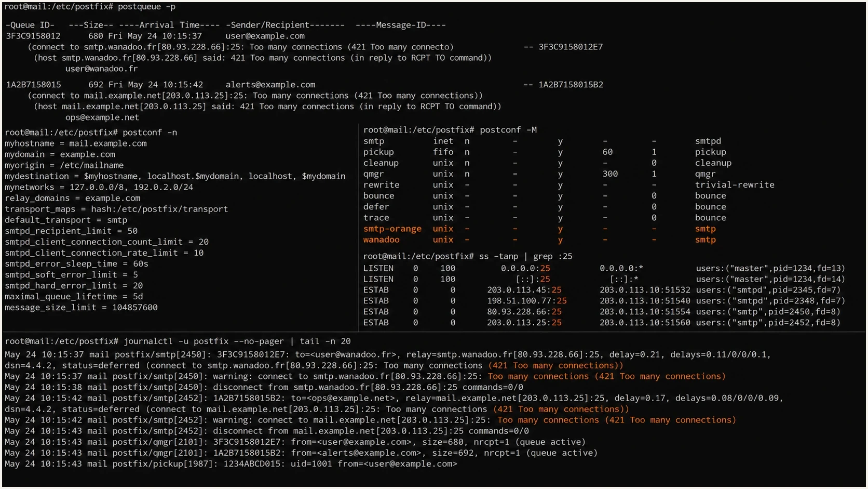Click the 'postconf -n' command
The width and height of the screenshot is (868, 489).
click(150, 133)
